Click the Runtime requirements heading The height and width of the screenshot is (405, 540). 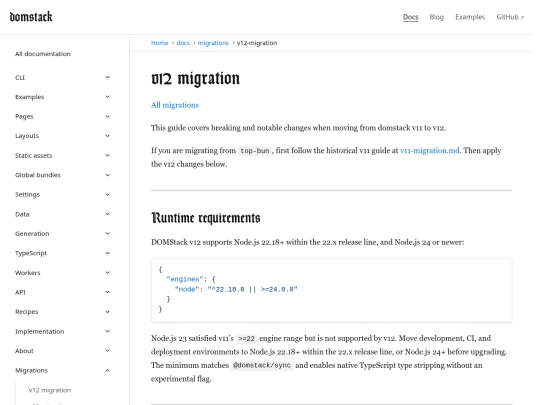point(206,218)
